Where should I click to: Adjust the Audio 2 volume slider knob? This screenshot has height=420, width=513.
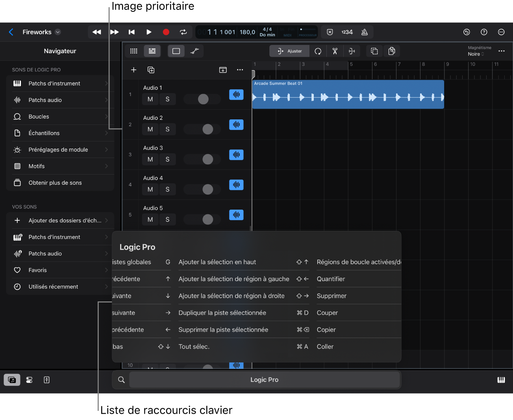pos(207,129)
